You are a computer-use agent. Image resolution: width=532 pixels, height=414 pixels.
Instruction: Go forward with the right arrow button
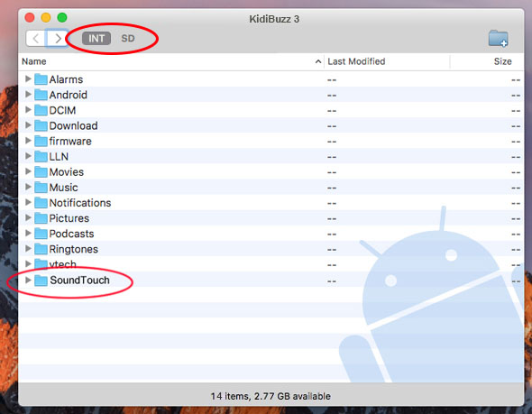(57, 39)
